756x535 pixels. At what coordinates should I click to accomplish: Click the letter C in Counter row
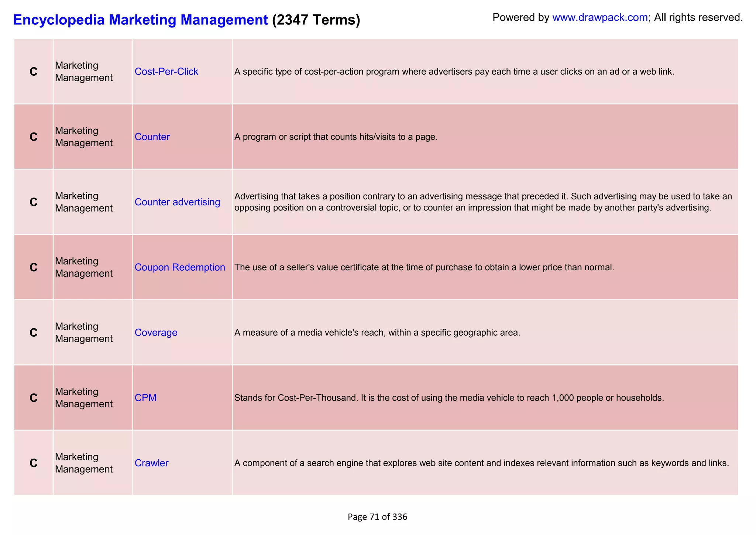(34, 137)
